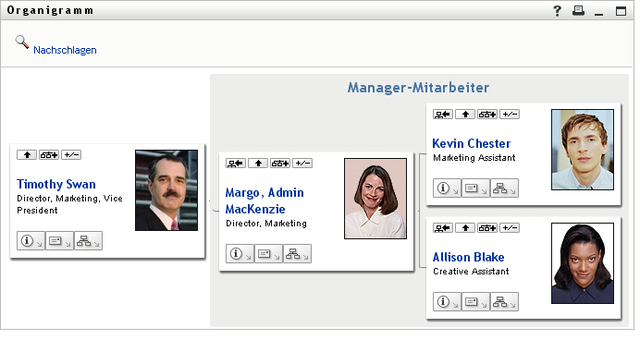Open the Nachschlagen link
Viewport: 640px width, 364px height.
(65, 50)
